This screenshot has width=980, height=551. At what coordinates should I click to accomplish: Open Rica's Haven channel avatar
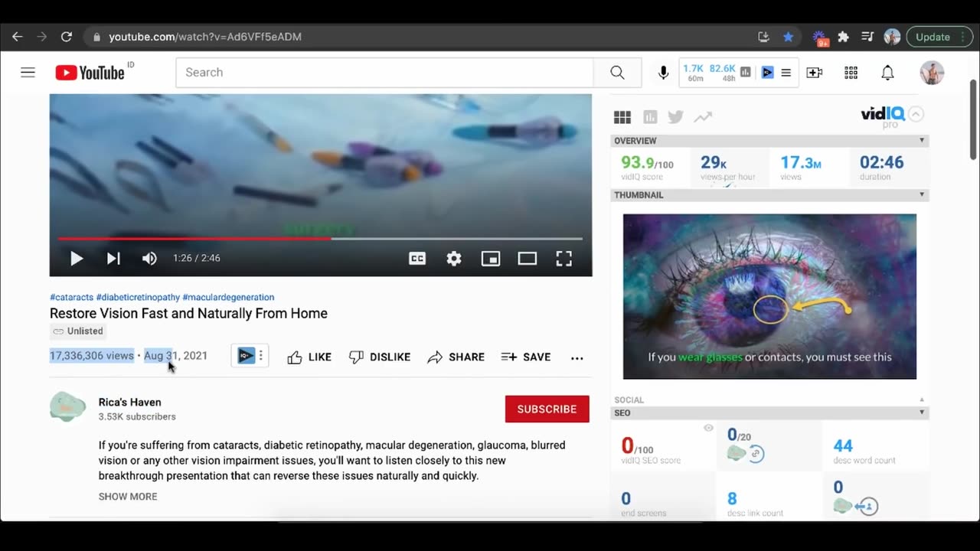(67, 407)
